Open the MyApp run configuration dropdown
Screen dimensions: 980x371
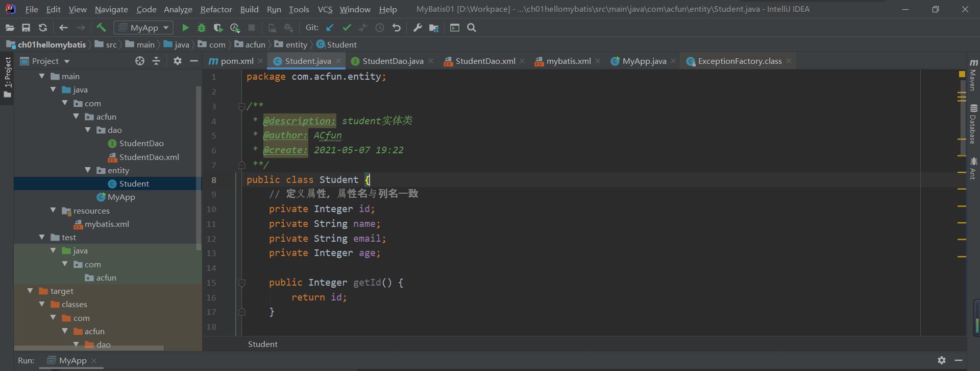coord(143,28)
